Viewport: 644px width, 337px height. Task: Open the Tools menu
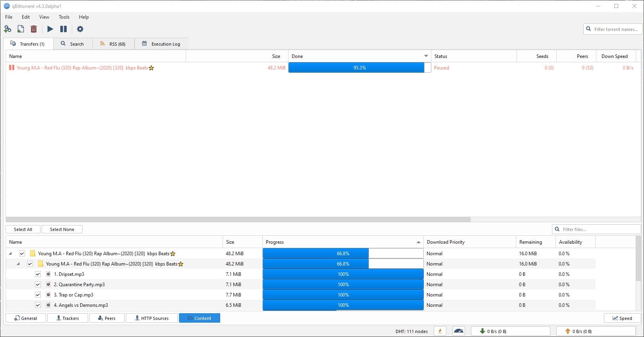(x=64, y=17)
